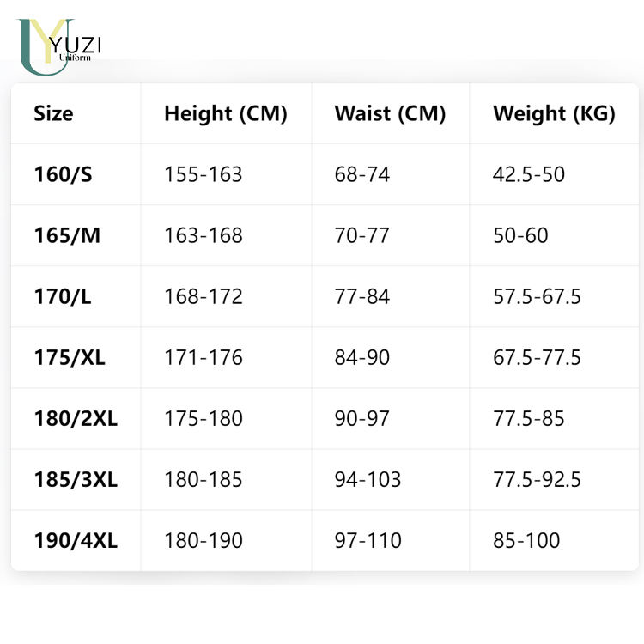Screen dimensions: 644x644
Task: Click the YUZI Uniform logo
Action: (59, 47)
